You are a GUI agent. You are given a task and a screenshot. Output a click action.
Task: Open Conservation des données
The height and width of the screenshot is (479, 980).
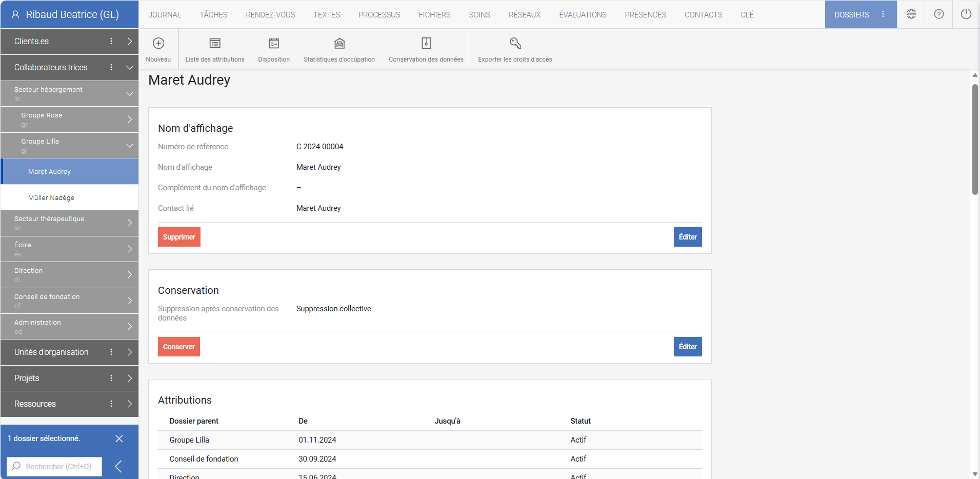[x=426, y=44]
